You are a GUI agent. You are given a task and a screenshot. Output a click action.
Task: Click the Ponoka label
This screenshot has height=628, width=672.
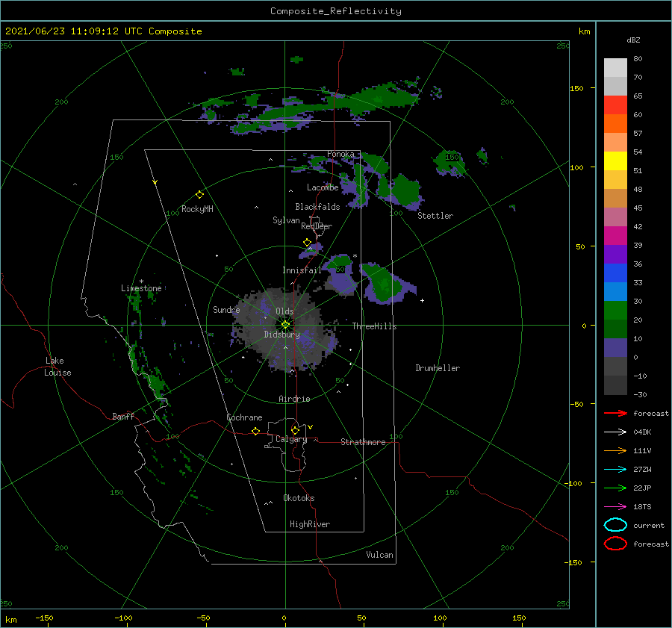(340, 154)
